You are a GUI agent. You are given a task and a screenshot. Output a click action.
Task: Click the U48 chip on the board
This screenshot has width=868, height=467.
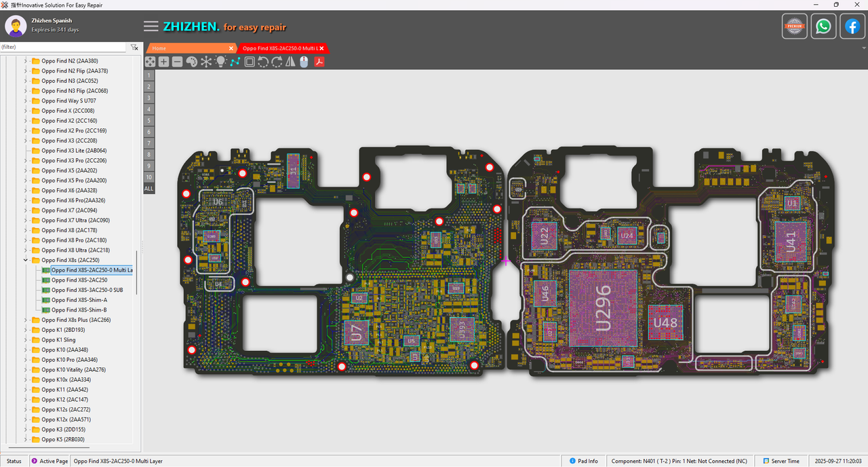(x=665, y=322)
